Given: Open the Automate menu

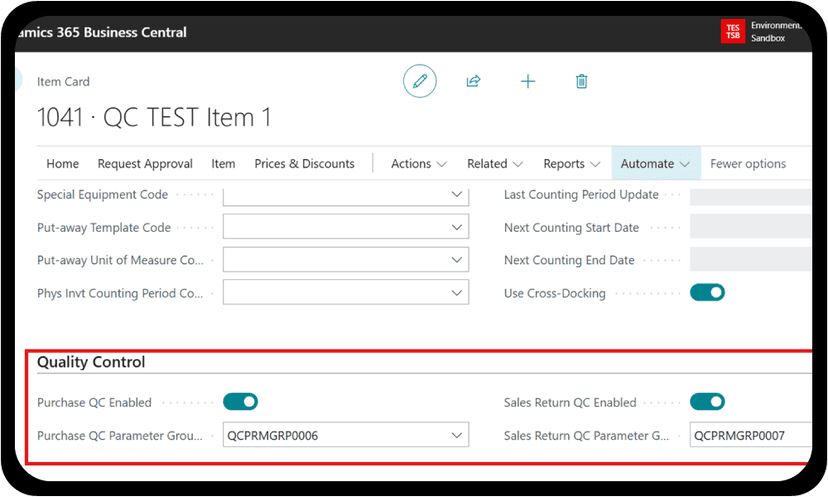Looking at the screenshot, I should (655, 164).
